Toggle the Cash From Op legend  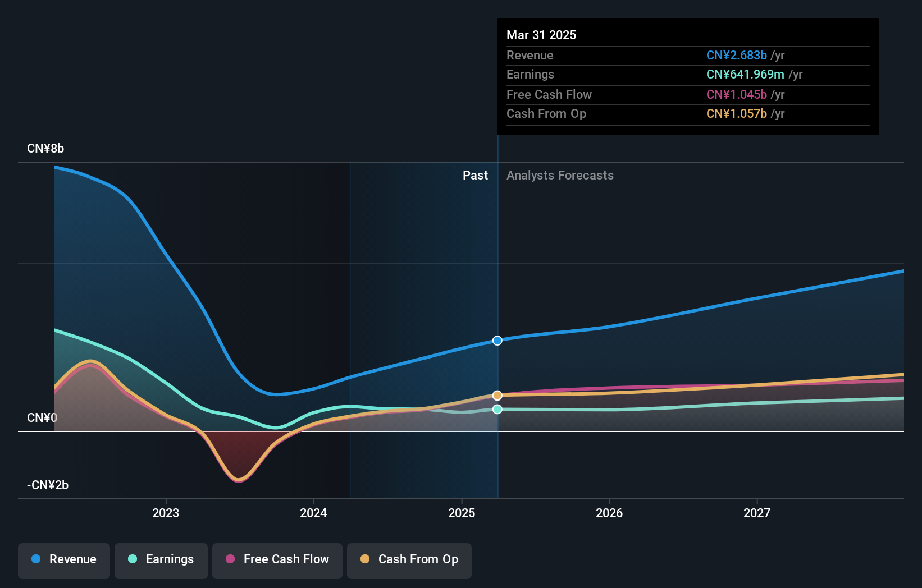(x=409, y=561)
